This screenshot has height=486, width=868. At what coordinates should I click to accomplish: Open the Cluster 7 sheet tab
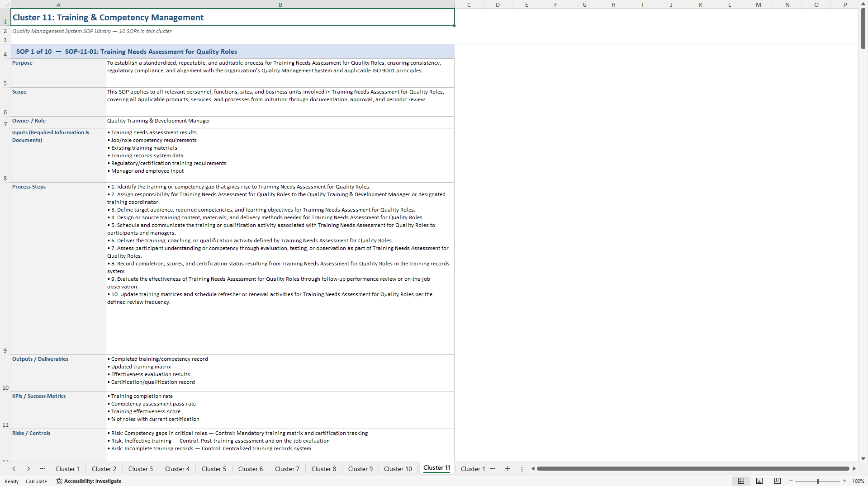(287, 469)
